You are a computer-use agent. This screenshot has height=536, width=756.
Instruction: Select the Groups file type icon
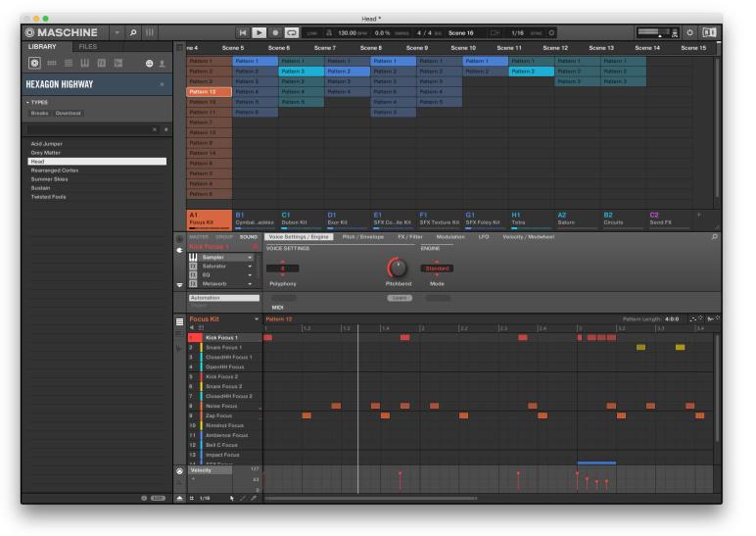pyautogui.click(x=52, y=63)
